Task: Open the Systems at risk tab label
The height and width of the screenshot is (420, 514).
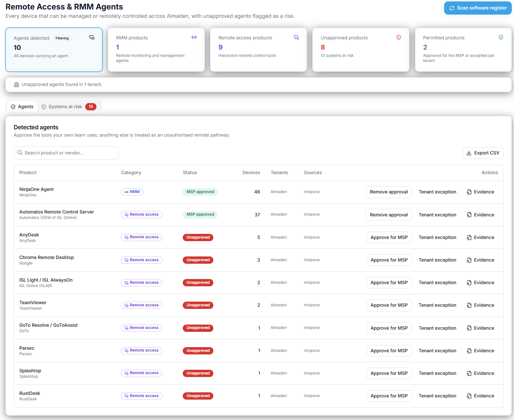Action: click(x=65, y=107)
